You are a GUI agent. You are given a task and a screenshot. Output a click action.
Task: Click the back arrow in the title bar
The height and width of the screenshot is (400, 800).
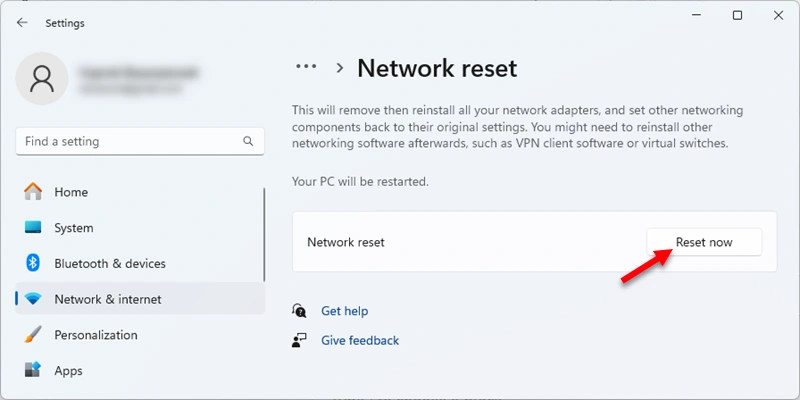pyautogui.click(x=22, y=22)
